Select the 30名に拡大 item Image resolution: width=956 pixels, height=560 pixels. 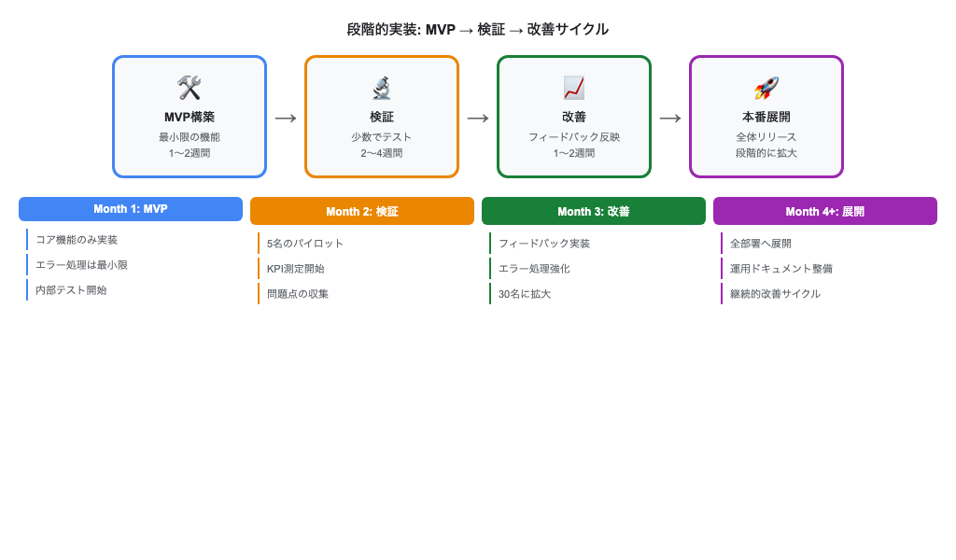(518, 293)
